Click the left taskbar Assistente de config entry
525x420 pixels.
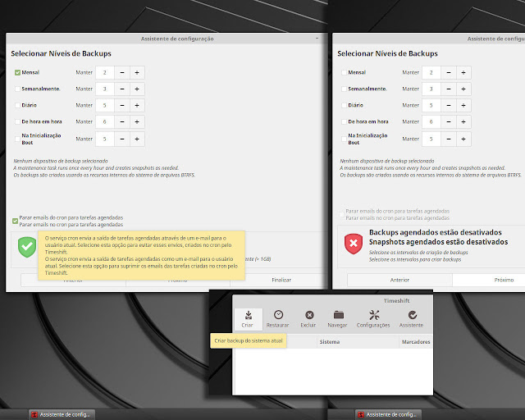click(x=62, y=414)
